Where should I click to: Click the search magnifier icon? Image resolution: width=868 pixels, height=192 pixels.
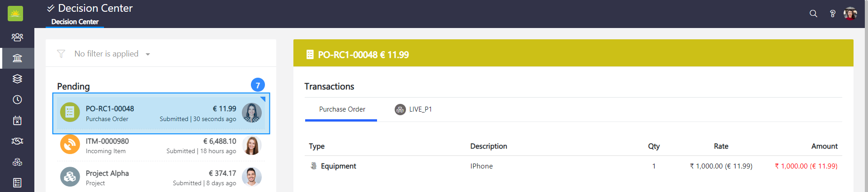tap(813, 14)
